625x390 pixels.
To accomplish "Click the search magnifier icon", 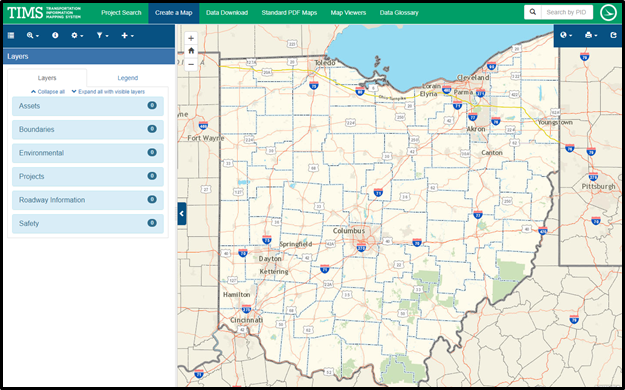I will (533, 12).
